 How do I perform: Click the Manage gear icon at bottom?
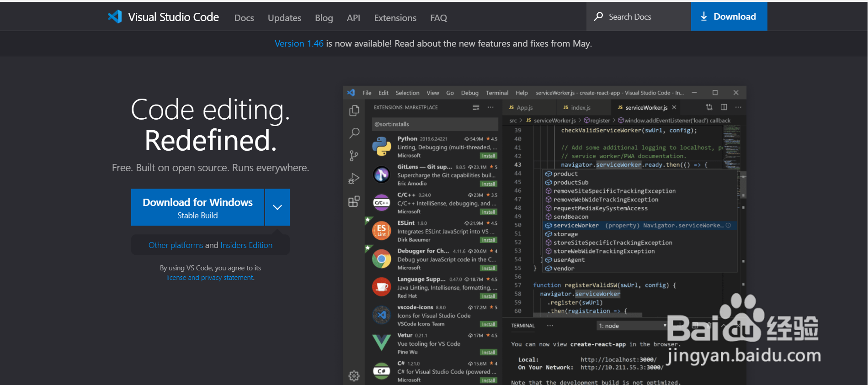(x=354, y=376)
